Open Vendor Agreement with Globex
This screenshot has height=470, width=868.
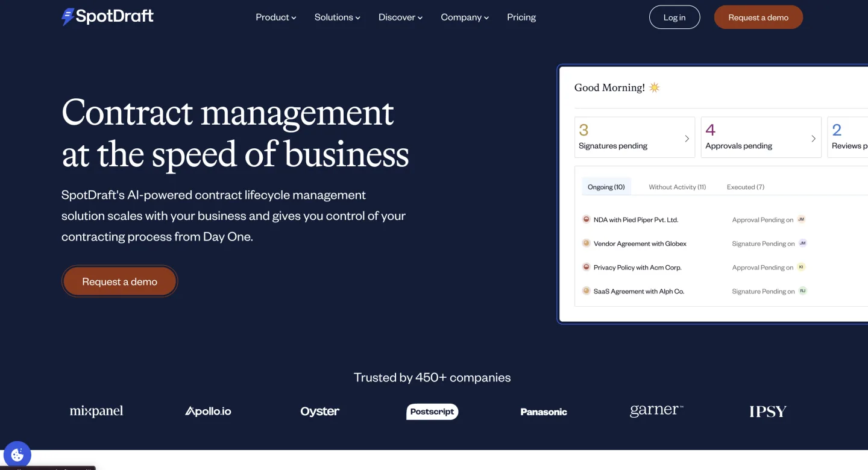(x=640, y=243)
